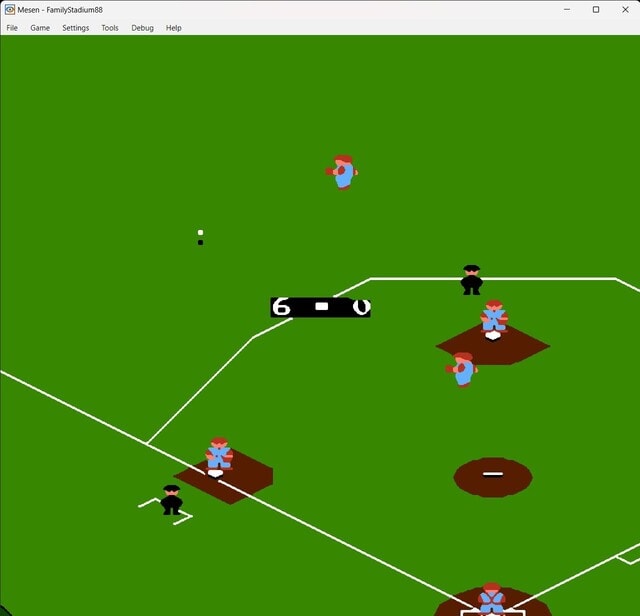Click the umpire near the third base line
The image size is (640, 616).
[171, 500]
